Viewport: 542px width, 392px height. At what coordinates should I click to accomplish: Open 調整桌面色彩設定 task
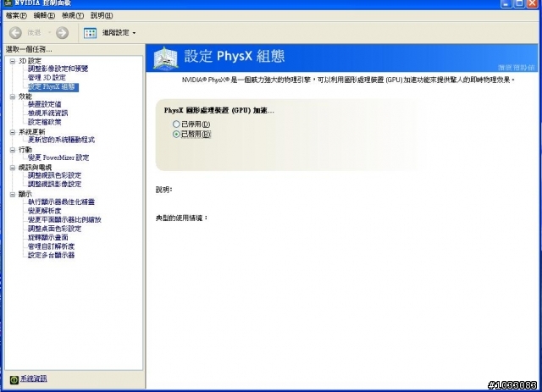[54, 229]
